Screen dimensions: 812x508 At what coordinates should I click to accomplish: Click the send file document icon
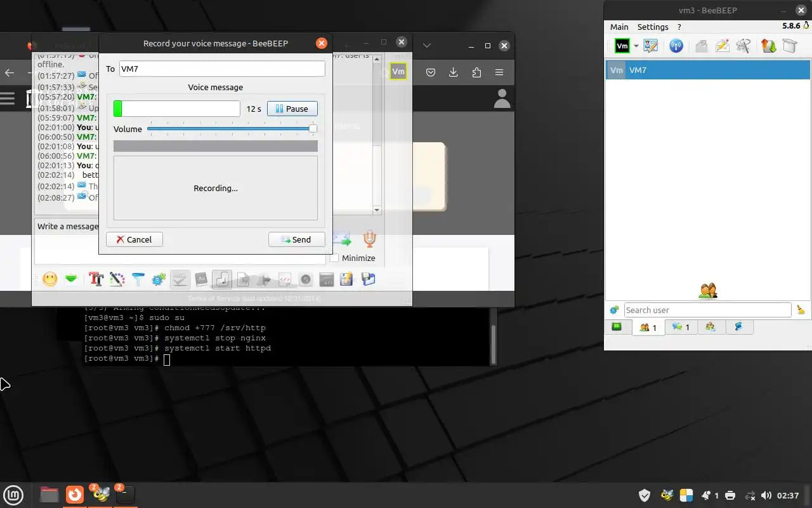pos(242,279)
